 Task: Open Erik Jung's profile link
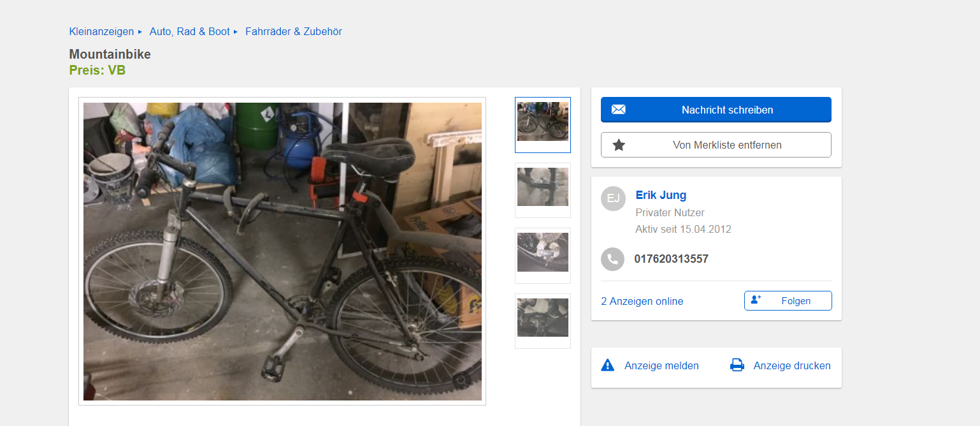point(661,195)
